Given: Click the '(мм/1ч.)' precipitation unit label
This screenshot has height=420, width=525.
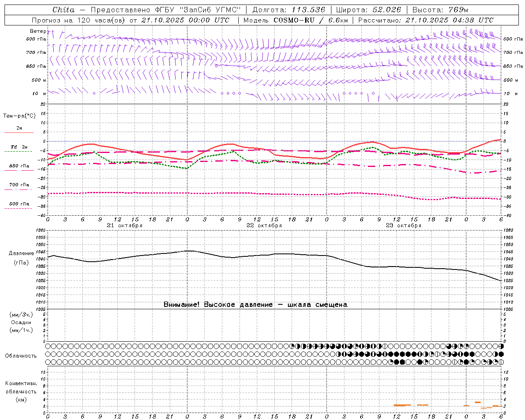Looking at the screenshot, I should point(21,330).
